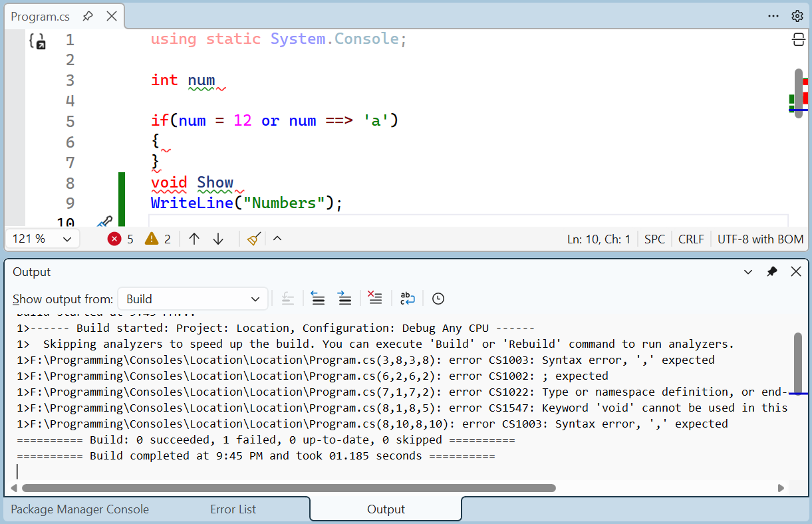Click the code structure braces icon on line 1
This screenshot has width=812, height=524.
[38, 41]
